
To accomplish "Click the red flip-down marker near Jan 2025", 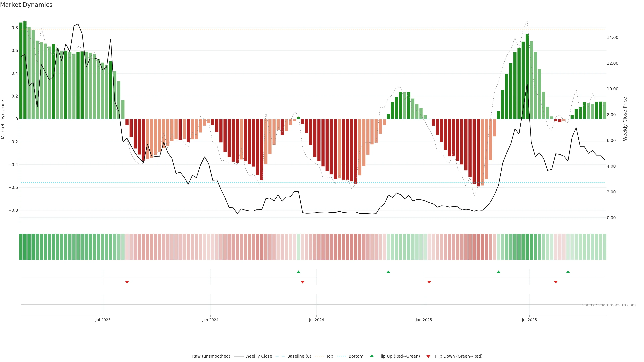I will pos(429,282).
